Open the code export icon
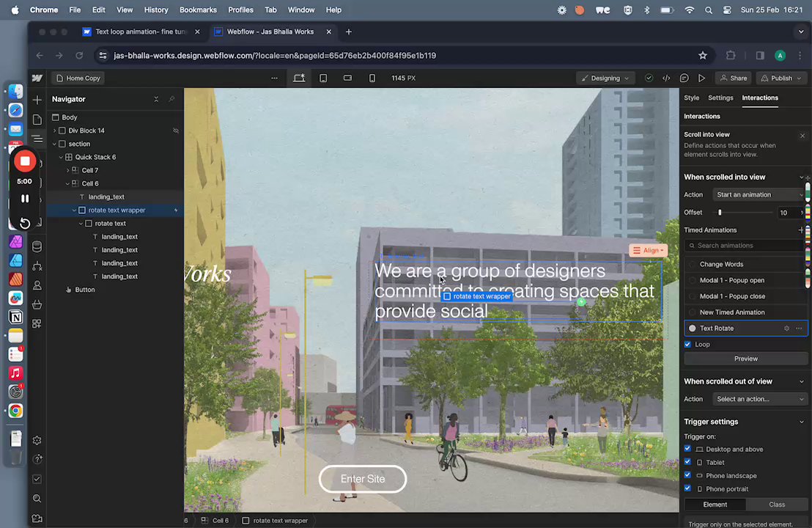 pos(666,78)
